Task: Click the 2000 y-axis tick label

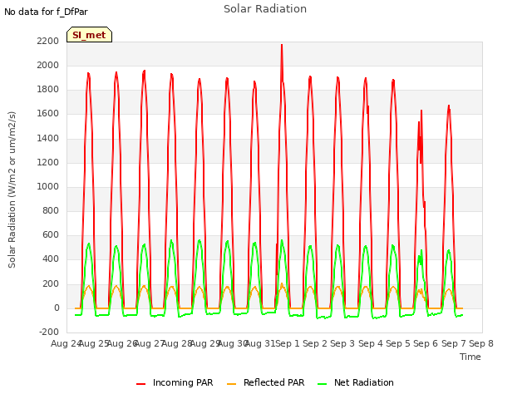Action: [x=48, y=65]
